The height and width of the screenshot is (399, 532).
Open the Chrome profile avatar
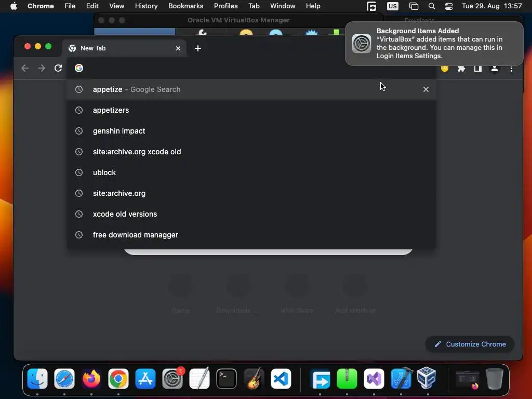click(x=495, y=69)
